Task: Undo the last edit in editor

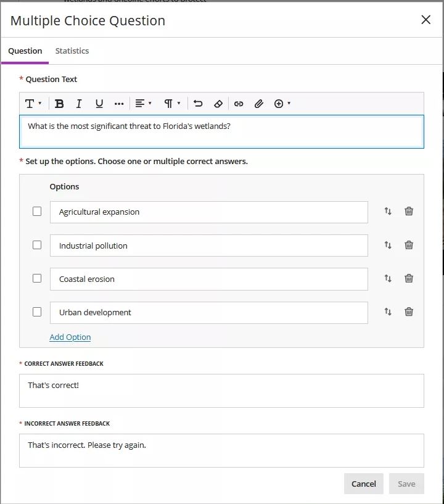Action: click(198, 104)
